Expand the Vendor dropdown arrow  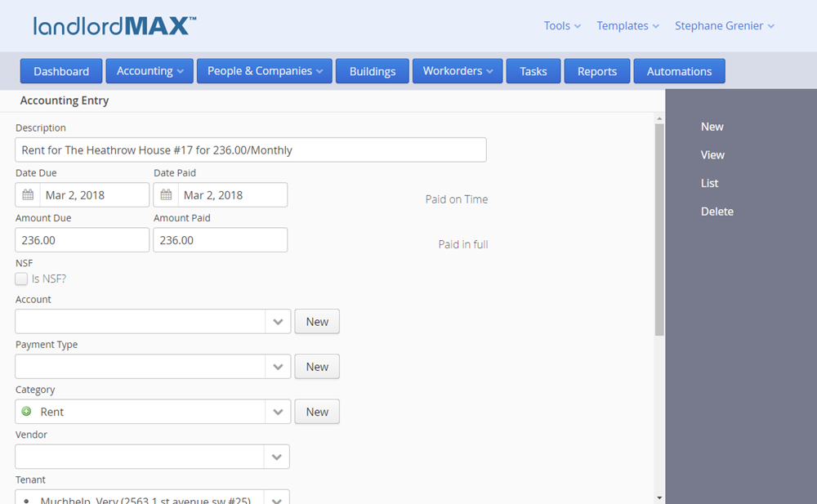click(277, 457)
